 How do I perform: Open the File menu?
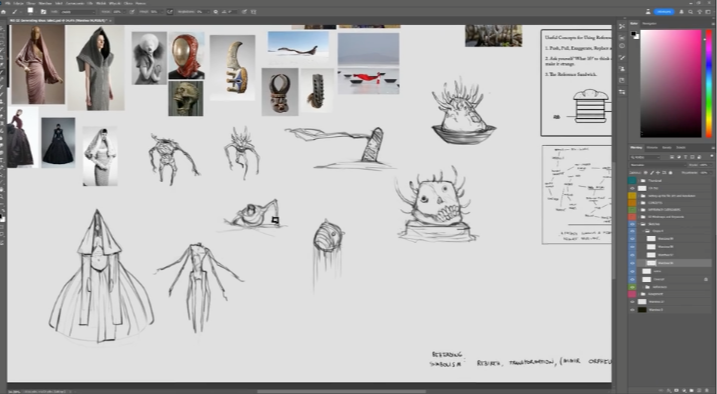point(7,3)
